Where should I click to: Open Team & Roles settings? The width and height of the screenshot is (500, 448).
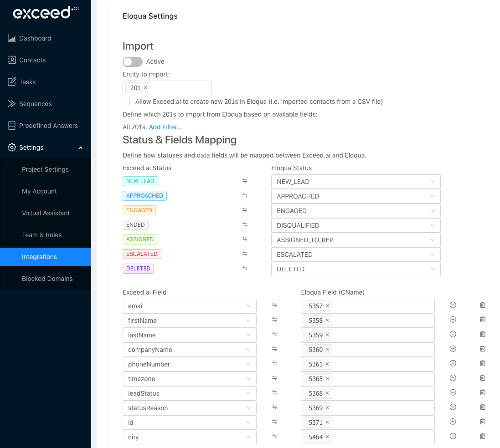click(41, 235)
